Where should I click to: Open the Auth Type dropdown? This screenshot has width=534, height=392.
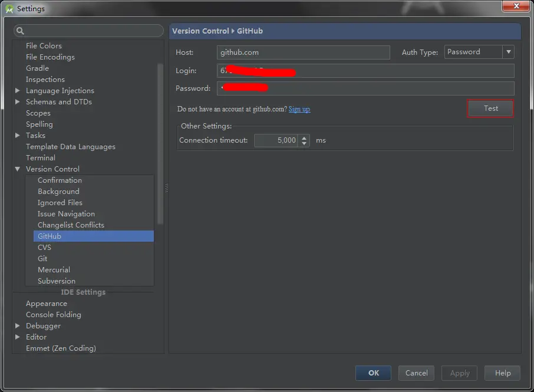[508, 52]
